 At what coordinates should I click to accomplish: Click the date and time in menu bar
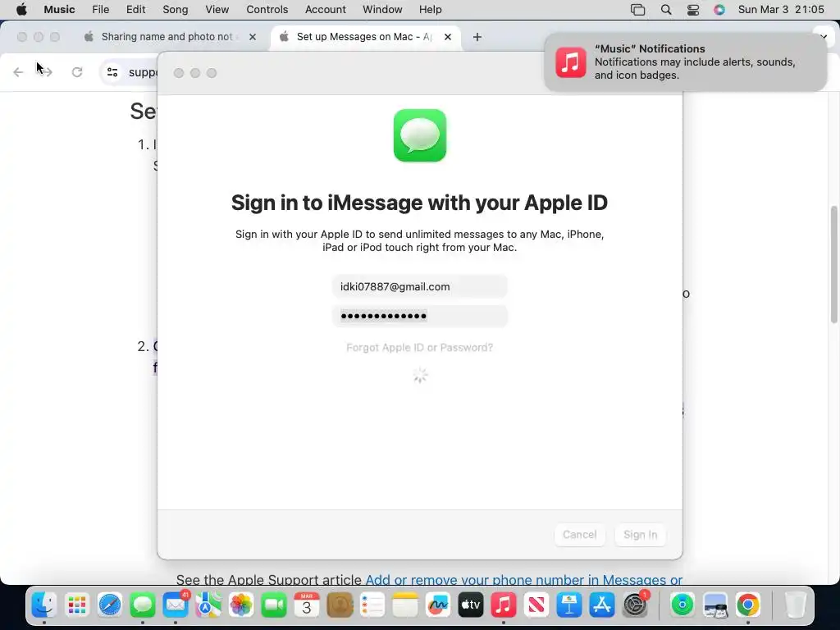(781, 10)
